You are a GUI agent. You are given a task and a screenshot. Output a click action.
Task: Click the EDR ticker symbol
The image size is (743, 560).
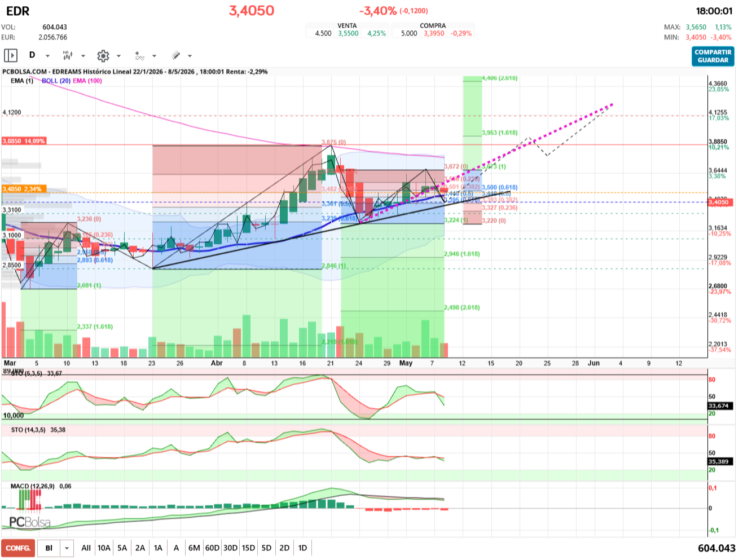click(17, 11)
